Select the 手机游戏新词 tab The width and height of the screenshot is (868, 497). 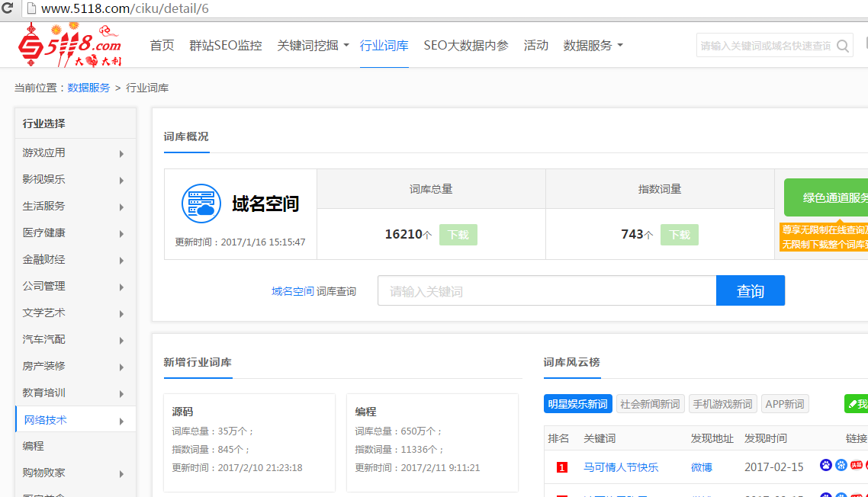pos(721,404)
